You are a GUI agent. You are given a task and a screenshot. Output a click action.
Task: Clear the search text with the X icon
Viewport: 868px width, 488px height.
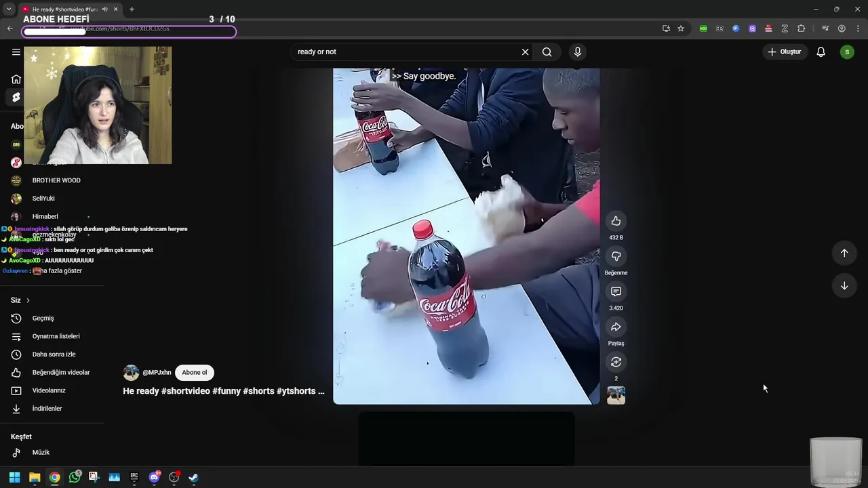525,52
